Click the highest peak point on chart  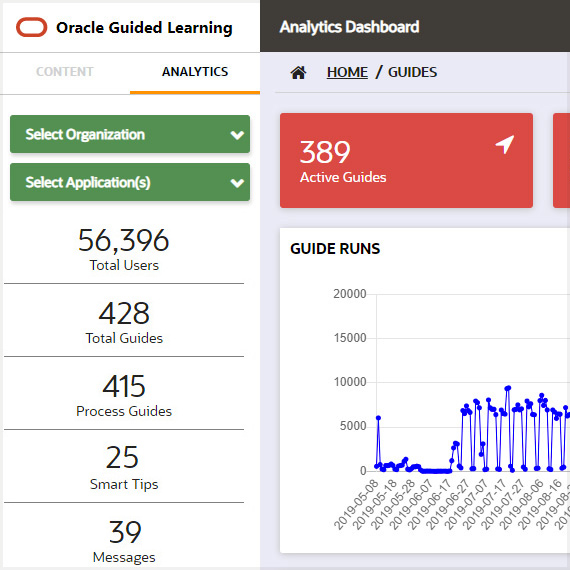point(508,388)
